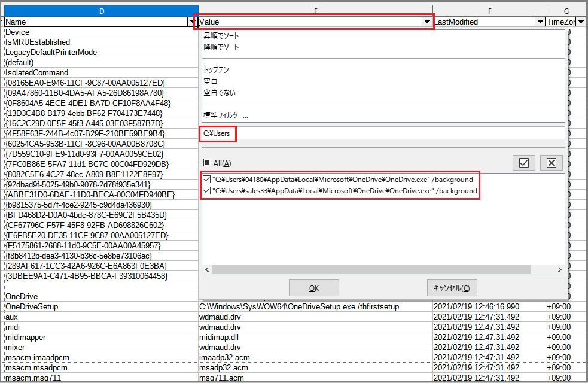This screenshot has width=588, height=383.
Task: Click the select-all check icon button
Action: click(524, 163)
